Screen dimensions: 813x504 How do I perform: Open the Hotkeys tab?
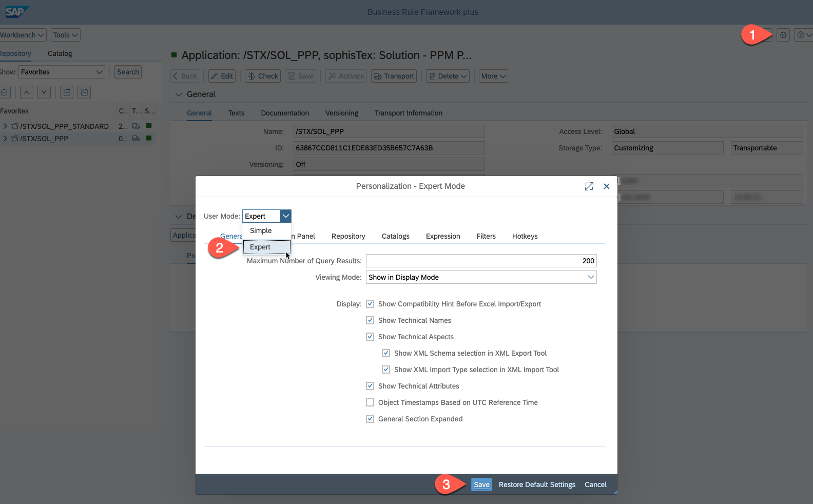525,236
